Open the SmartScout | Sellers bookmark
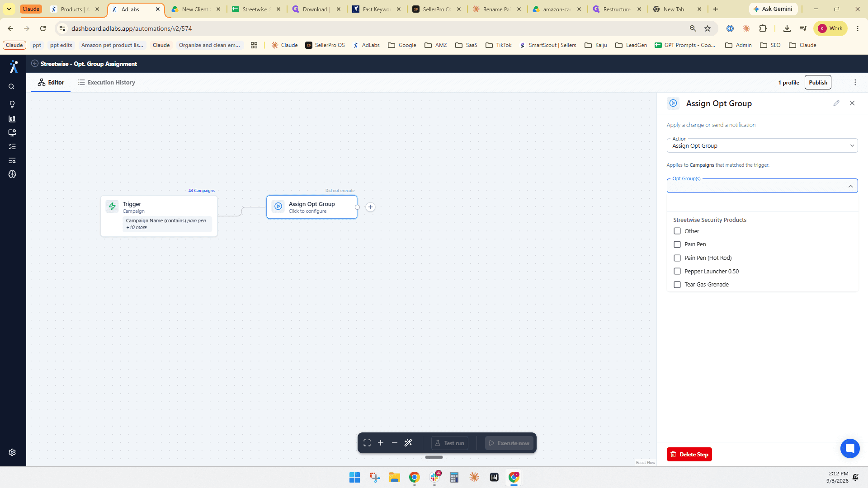 pos(548,45)
